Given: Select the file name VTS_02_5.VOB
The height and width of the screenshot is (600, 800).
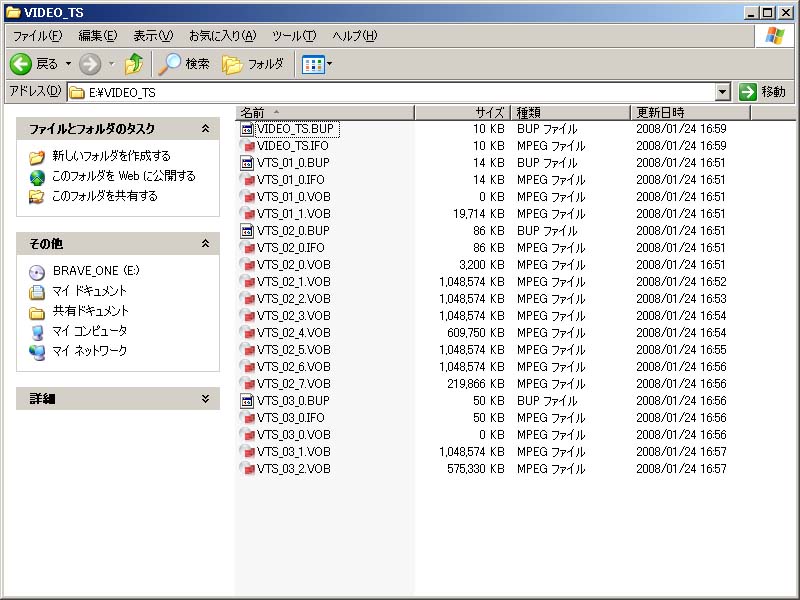Looking at the screenshot, I should [293, 350].
